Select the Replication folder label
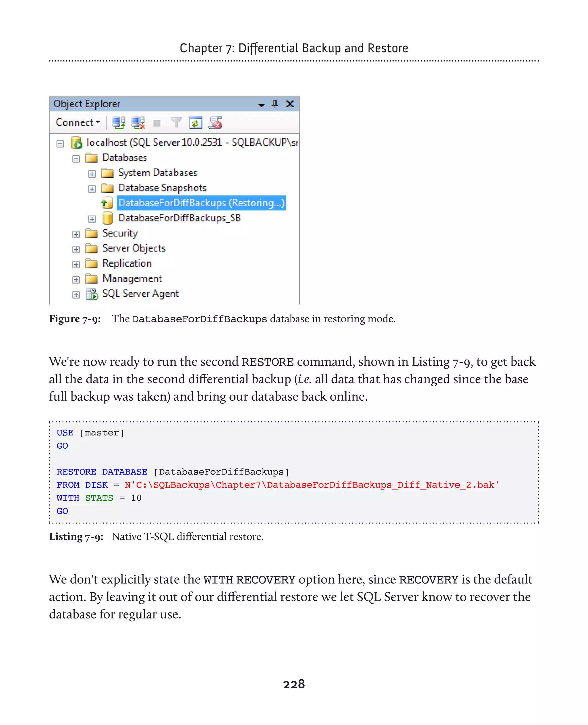Viewport: 588px width, 725px height. tap(127, 263)
